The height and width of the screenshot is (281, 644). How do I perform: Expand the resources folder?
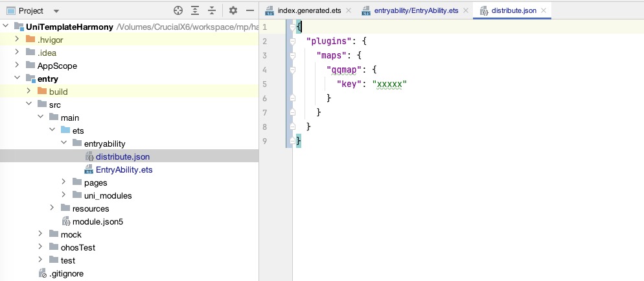52,208
